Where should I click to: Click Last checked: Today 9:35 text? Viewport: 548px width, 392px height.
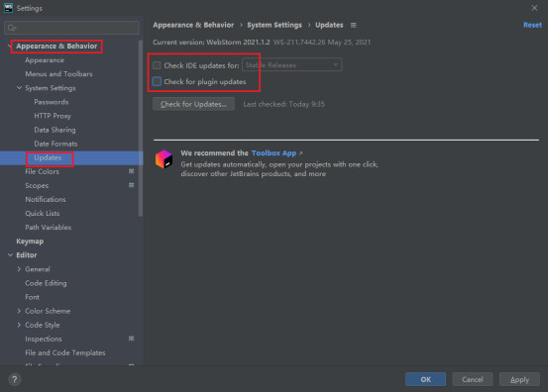pos(283,104)
